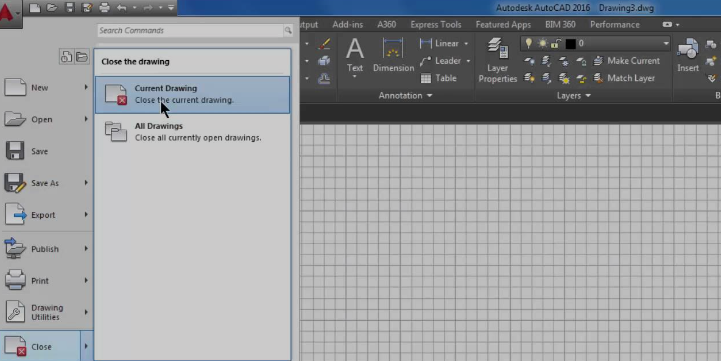
Task: Choose Drawing Utilities in application menu
Action: [x=46, y=312]
